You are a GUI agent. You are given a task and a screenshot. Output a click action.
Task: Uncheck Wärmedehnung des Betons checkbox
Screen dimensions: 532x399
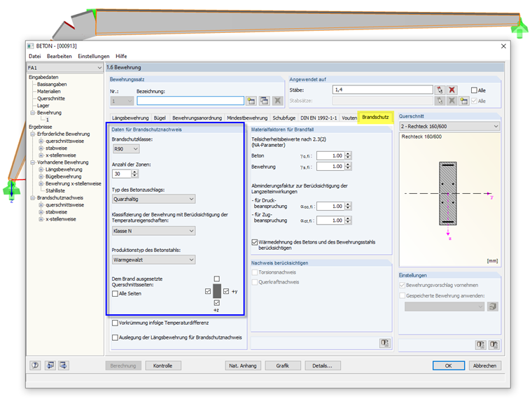pyautogui.click(x=255, y=242)
